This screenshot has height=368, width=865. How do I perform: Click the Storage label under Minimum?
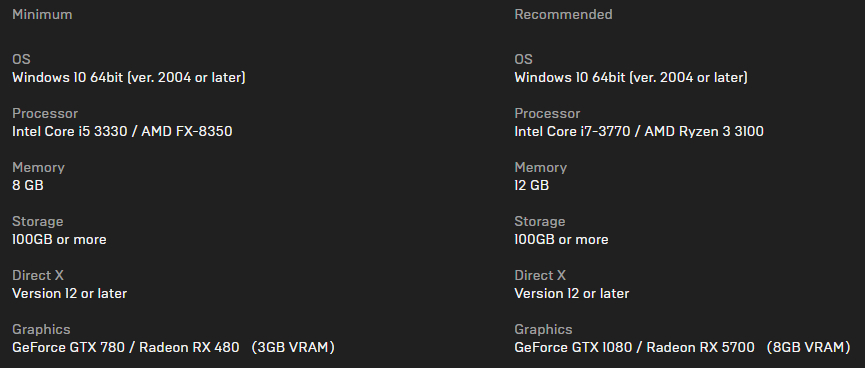point(38,222)
